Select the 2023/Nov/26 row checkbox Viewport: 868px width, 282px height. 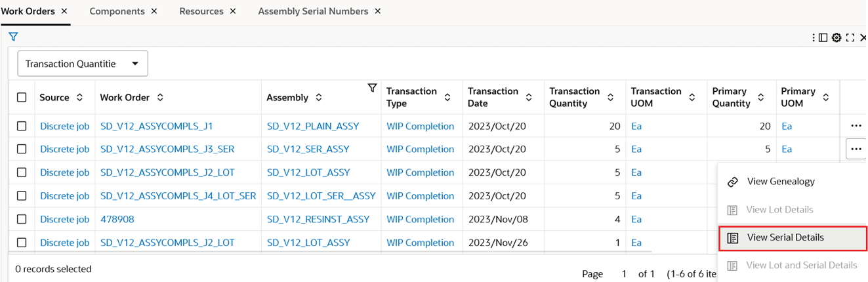tap(22, 243)
